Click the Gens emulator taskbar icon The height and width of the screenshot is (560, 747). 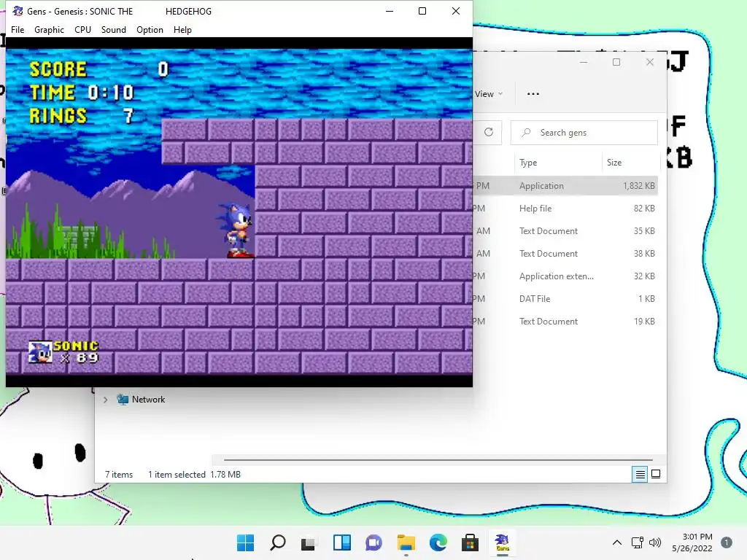coord(502,542)
